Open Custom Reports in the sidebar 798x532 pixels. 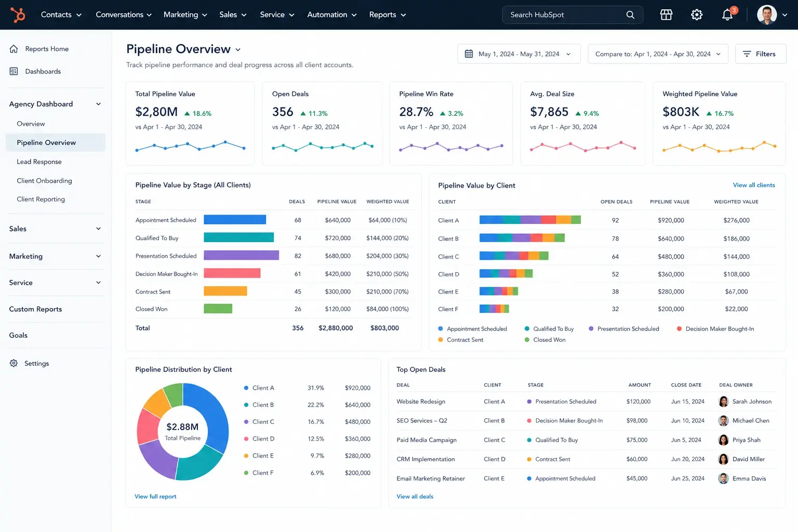click(35, 309)
